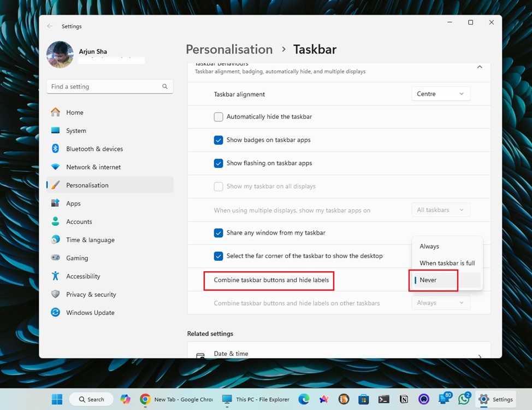Uncheck Show badges on taskbar apps
The width and height of the screenshot is (532, 410).
(218, 140)
